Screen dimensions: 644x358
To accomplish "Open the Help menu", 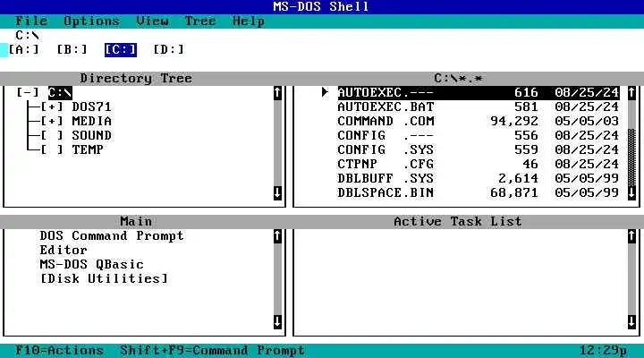I will [x=249, y=21].
